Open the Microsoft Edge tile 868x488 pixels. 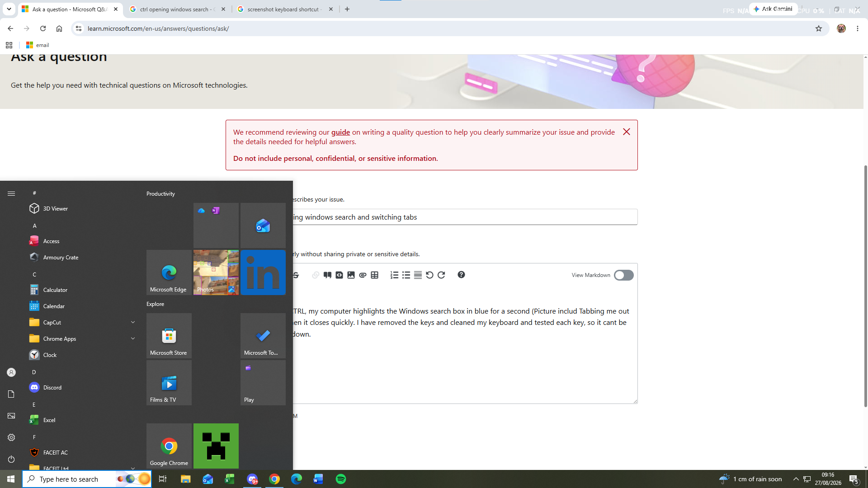point(169,272)
